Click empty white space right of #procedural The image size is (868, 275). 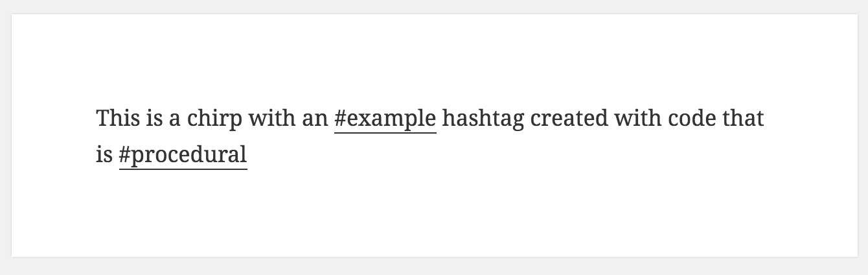click(518, 156)
